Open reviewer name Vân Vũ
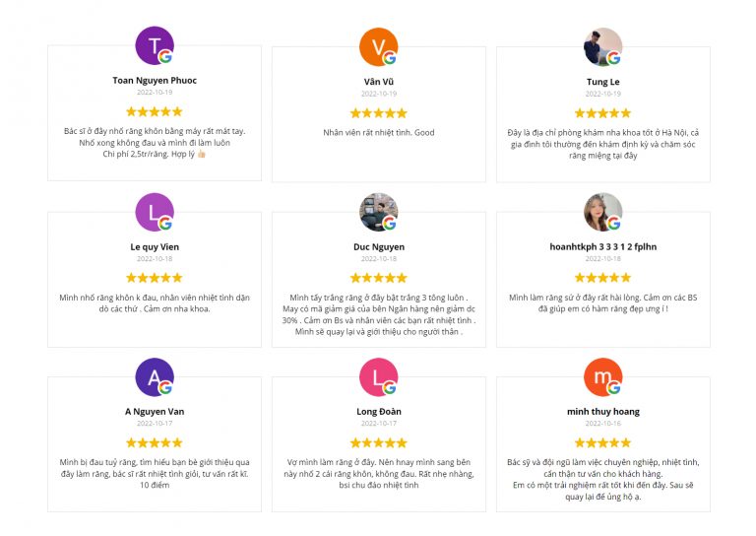The height and width of the screenshot is (536, 756). (x=378, y=82)
